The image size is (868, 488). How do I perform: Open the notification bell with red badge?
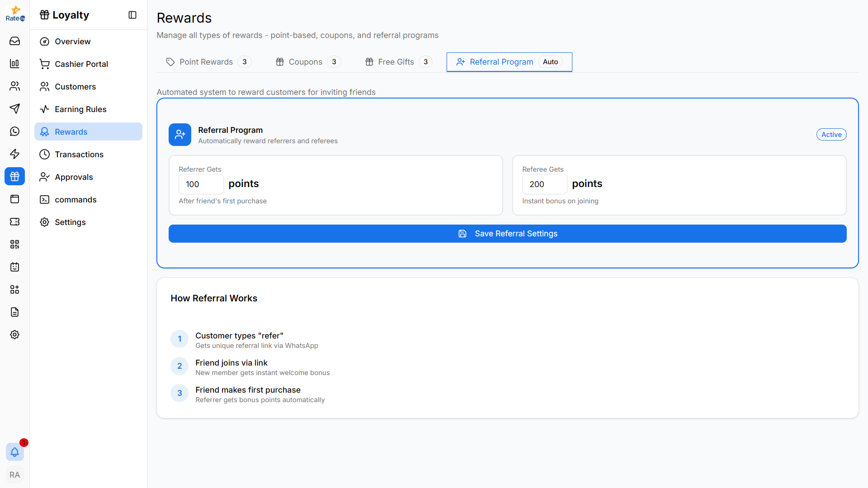tap(14, 452)
